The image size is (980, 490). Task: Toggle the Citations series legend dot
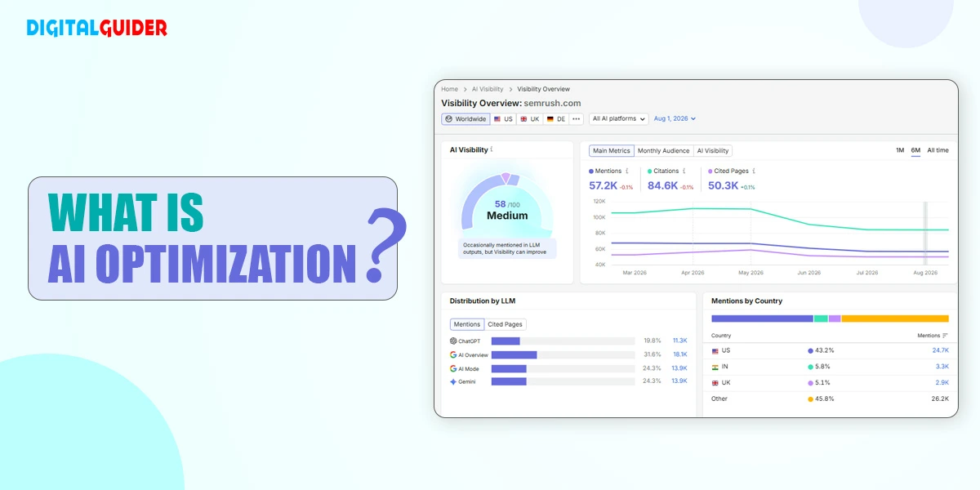(650, 171)
